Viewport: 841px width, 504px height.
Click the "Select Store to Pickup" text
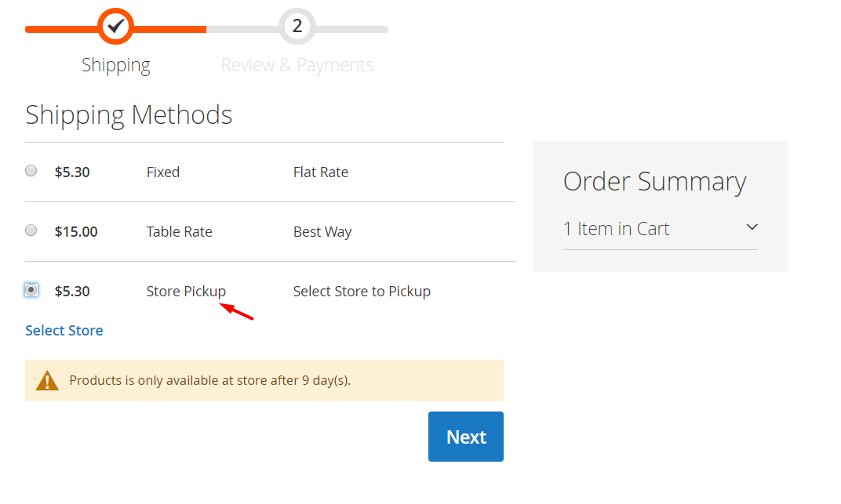(x=362, y=292)
